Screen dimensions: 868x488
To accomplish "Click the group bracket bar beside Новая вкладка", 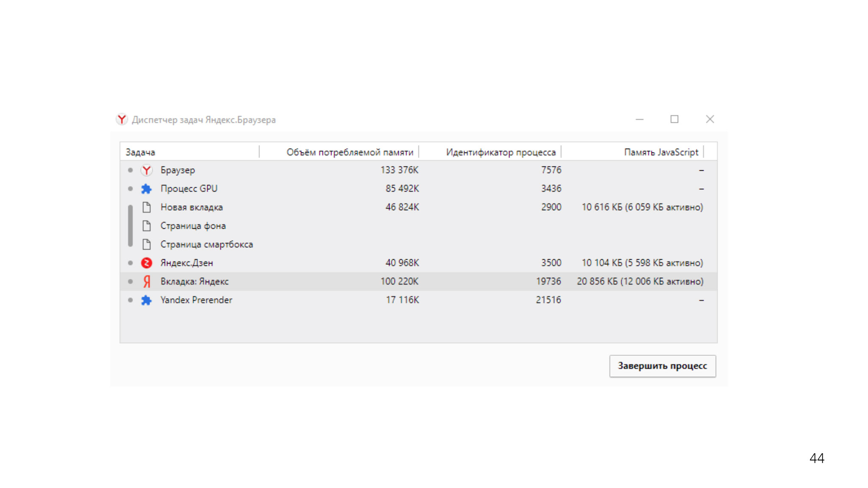I will pyautogui.click(x=131, y=226).
